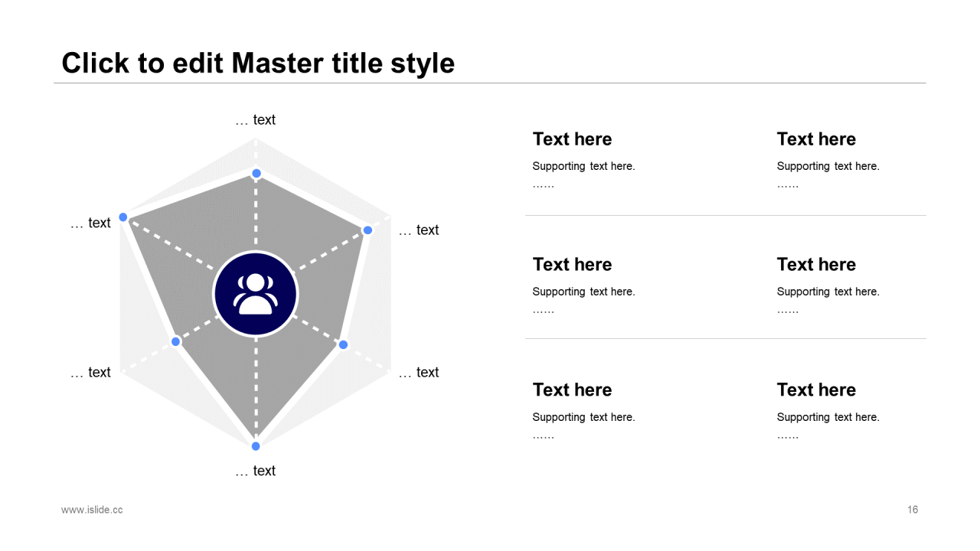This screenshot has width=980, height=551.
Task: Click the lower-right "… text" radar label
Action: [419, 373]
